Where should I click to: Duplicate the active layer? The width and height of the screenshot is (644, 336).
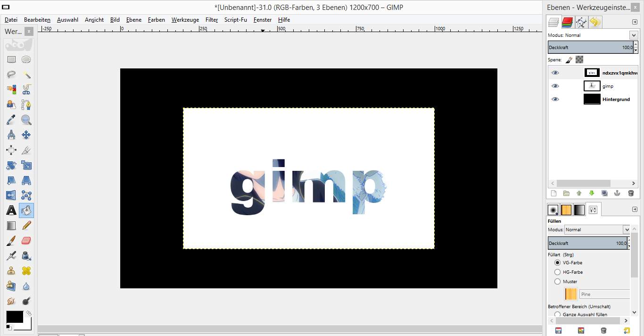click(604, 193)
